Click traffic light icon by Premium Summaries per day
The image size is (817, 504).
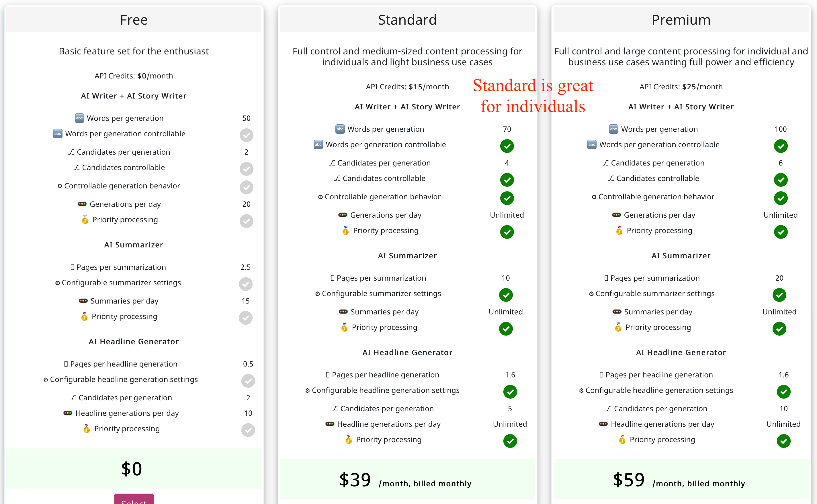point(617,312)
